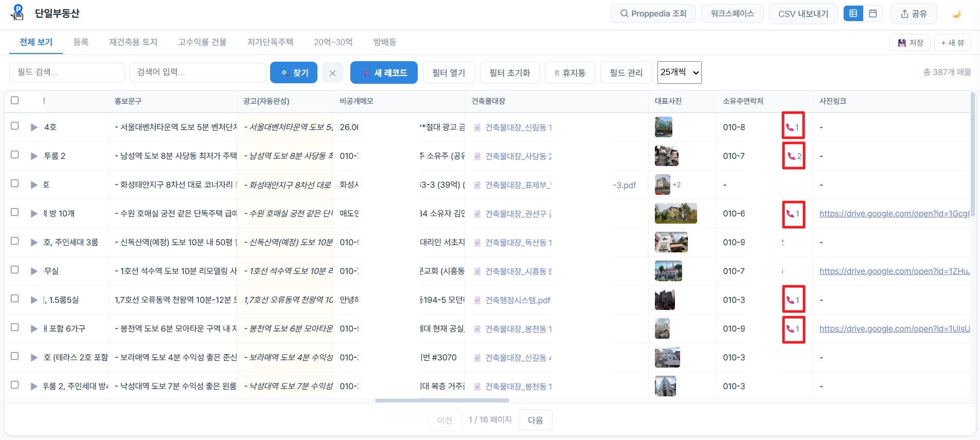Open the phone icon showing 2 contacts

tap(794, 156)
